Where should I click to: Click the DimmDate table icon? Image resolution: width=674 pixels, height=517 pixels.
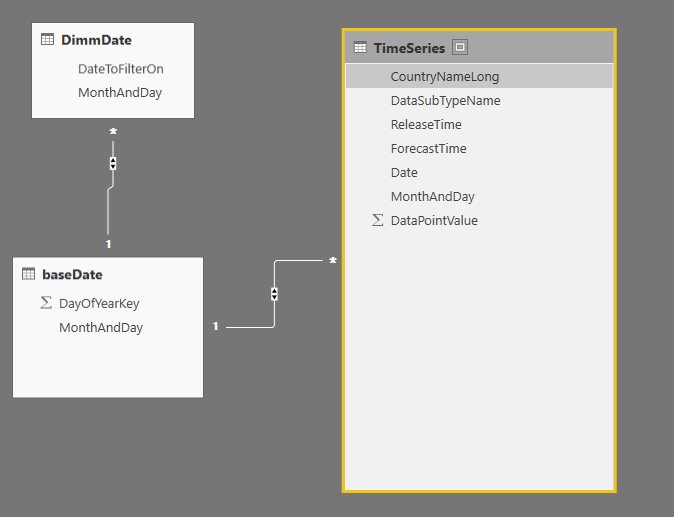click(x=47, y=40)
